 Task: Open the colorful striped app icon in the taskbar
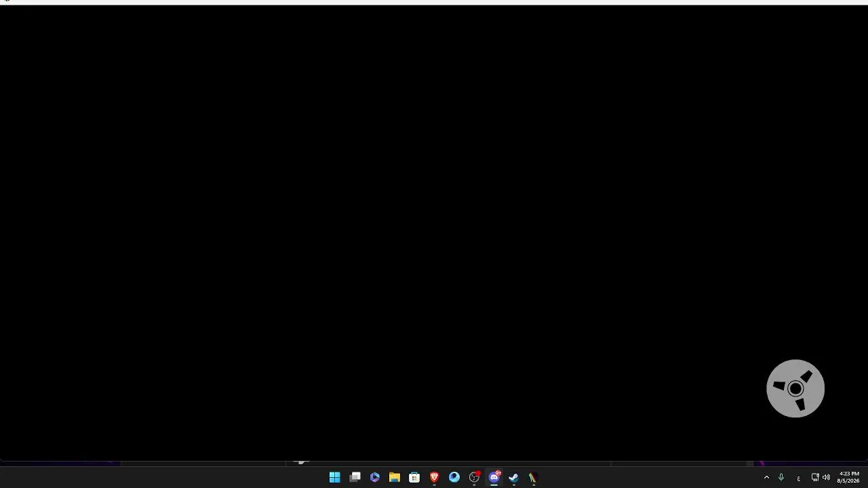click(534, 478)
